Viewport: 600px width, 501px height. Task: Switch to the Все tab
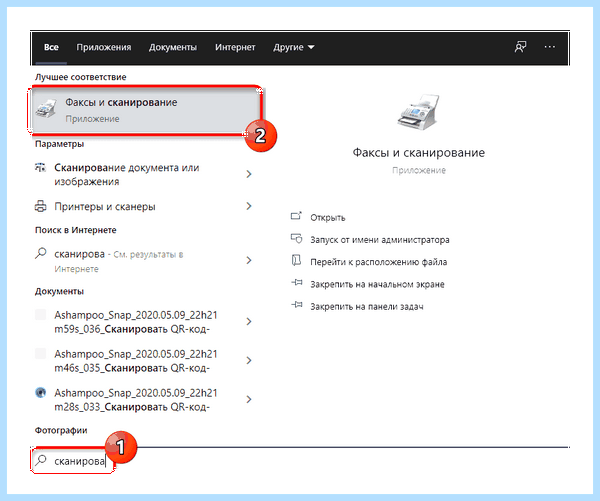coord(51,47)
